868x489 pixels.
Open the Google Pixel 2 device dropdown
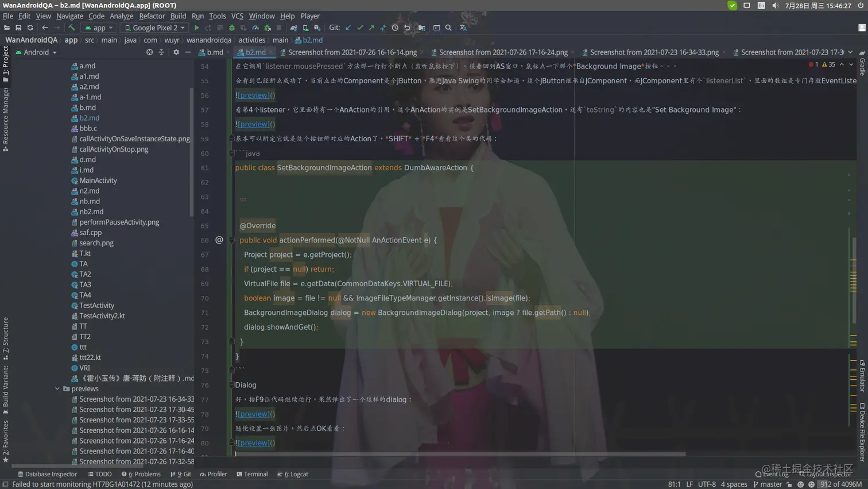[x=155, y=28]
